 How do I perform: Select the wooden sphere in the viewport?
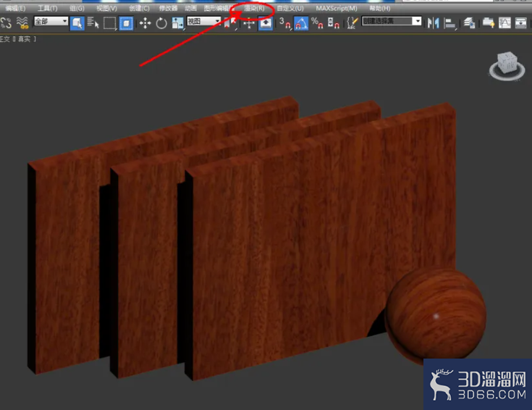pyautogui.click(x=436, y=314)
